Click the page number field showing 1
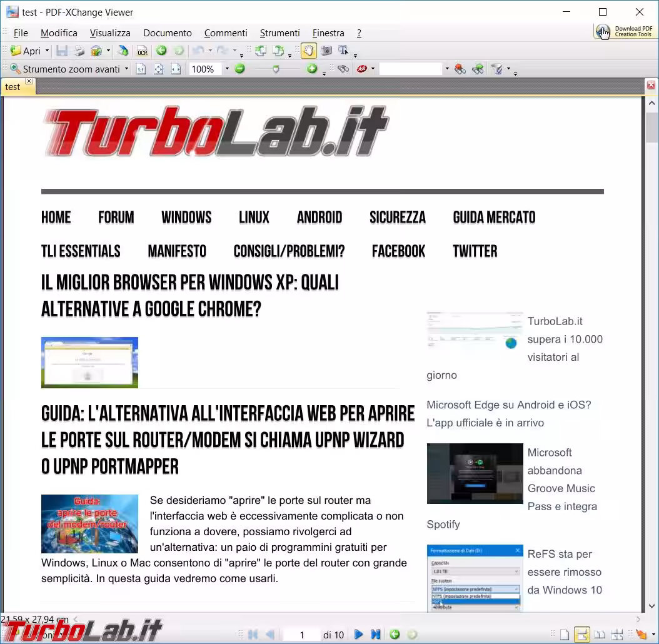The height and width of the screenshot is (644, 659). [302, 635]
